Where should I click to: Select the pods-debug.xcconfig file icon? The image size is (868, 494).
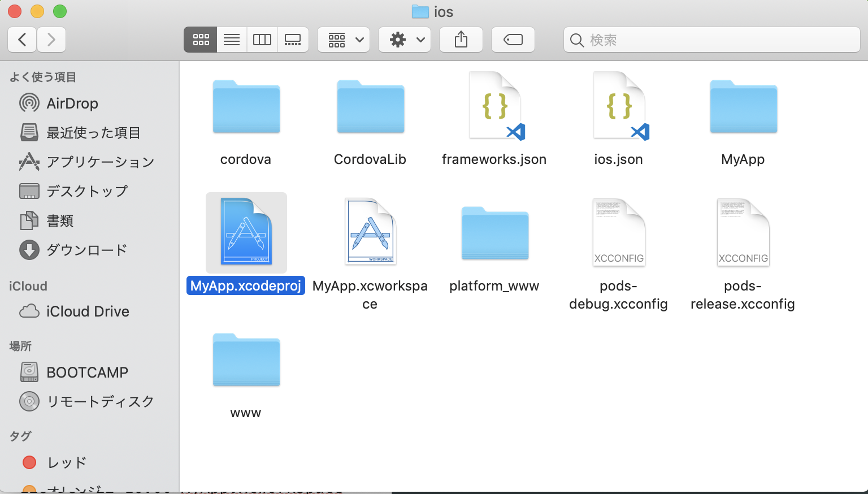[x=619, y=232]
